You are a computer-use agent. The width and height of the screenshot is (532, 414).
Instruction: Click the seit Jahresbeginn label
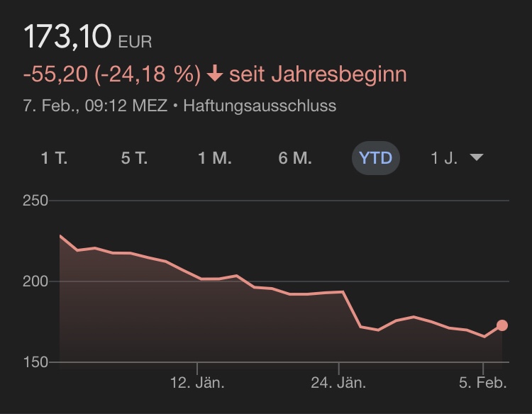(318, 74)
